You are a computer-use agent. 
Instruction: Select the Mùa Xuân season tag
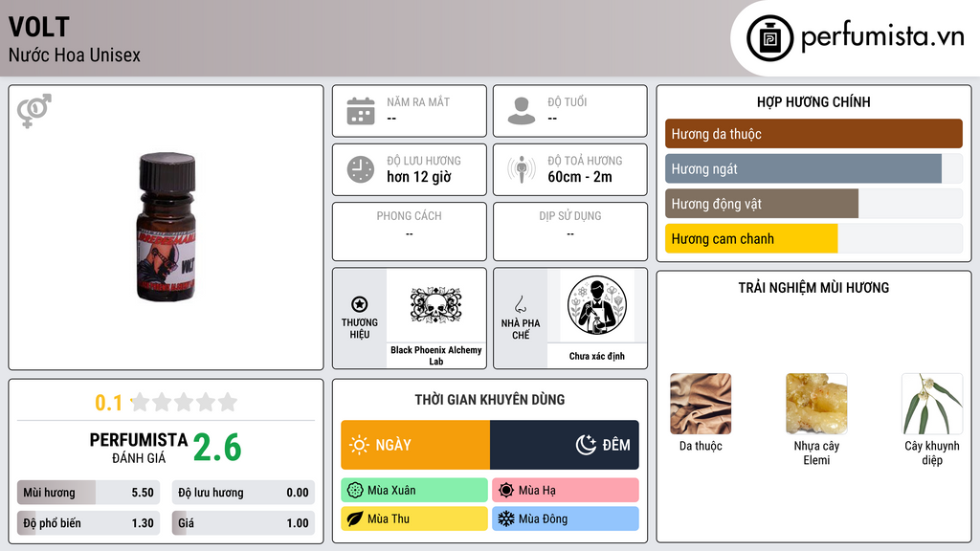[x=414, y=491]
